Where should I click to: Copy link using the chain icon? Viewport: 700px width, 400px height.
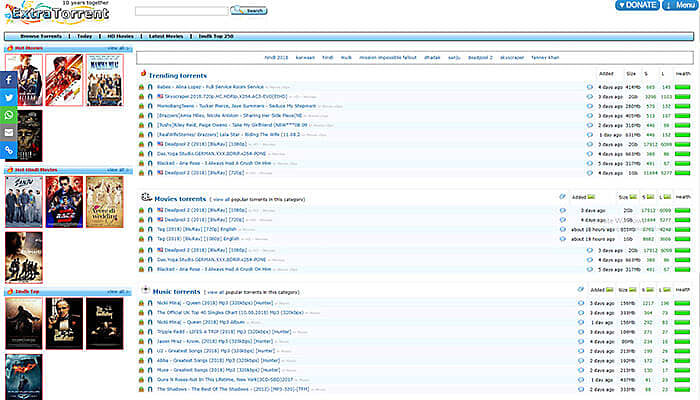[8, 150]
